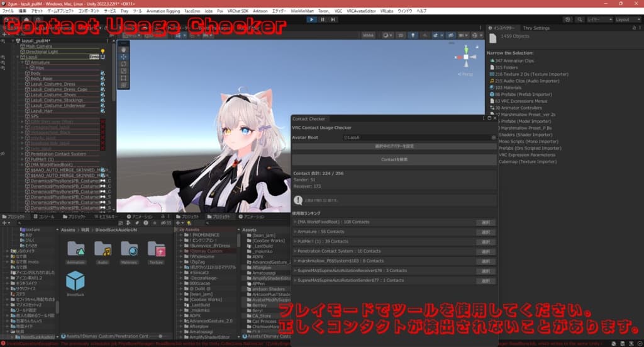The image size is (644, 347).
Task: Start Play mode with the play button
Action: pyautogui.click(x=311, y=20)
